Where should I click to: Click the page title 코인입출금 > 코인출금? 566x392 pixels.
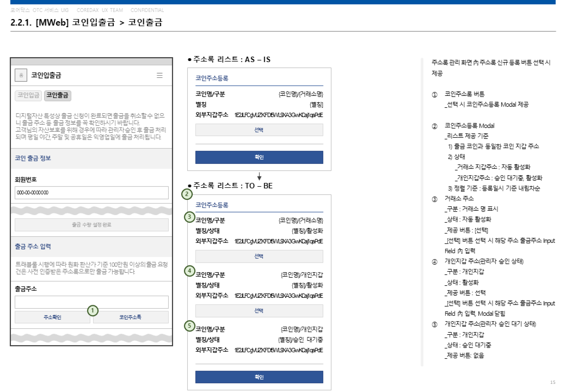click(117, 22)
